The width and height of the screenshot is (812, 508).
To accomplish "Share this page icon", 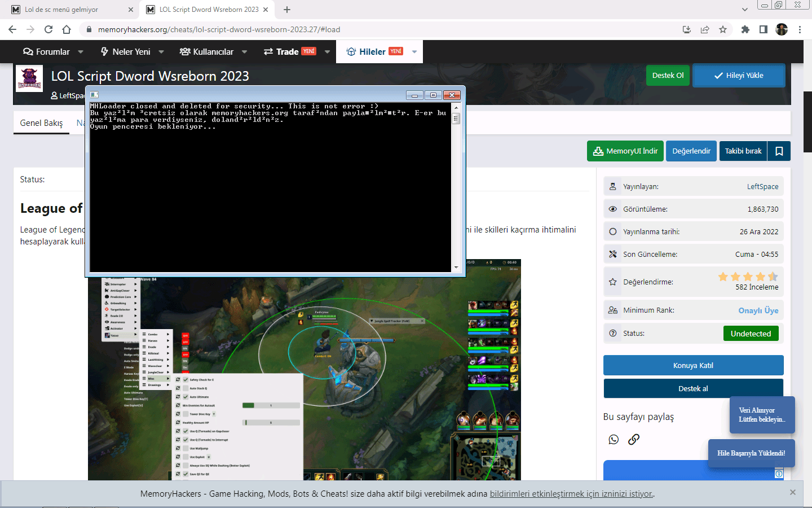I will tap(705, 29).
